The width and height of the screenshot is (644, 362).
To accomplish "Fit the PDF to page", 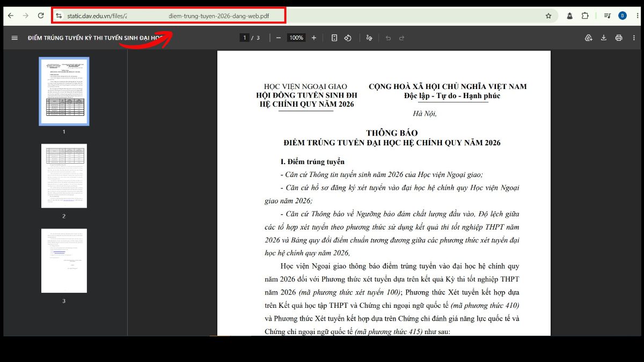I will click(334, 38).
